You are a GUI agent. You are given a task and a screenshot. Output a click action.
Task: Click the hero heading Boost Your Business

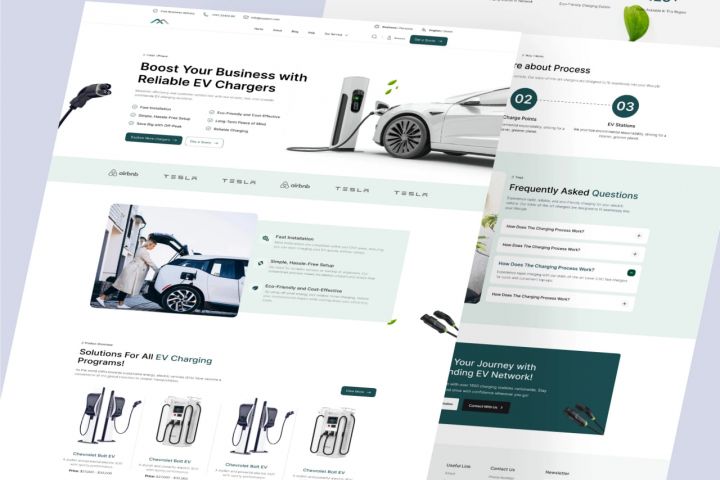(x=223, y=77)
